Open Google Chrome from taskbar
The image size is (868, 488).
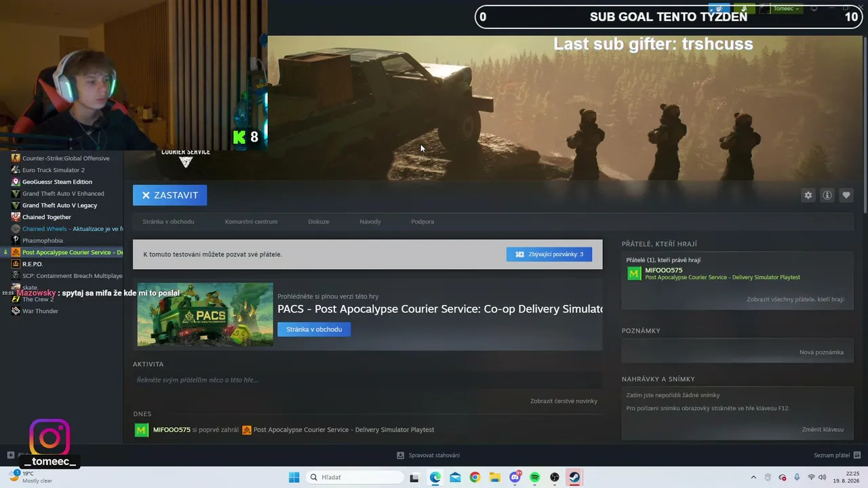(475, 477)
